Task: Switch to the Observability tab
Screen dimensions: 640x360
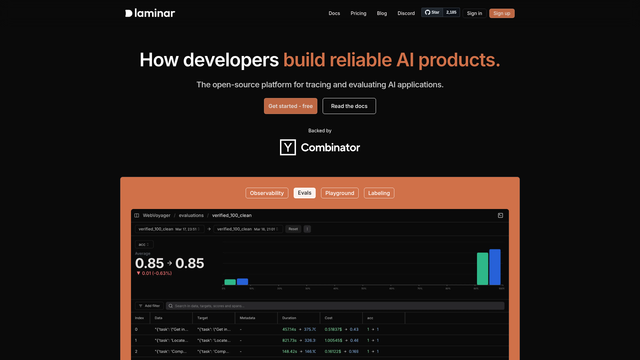Action: point(267,193)
